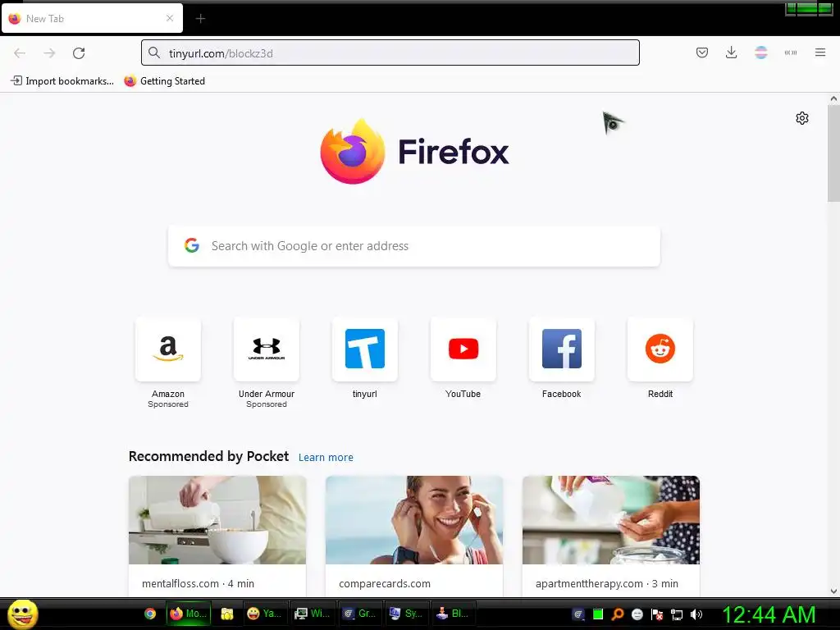Viewport: 840px width, 630px height.
Task: Launch Chrome from the taskbar
Action: point(150,614)
